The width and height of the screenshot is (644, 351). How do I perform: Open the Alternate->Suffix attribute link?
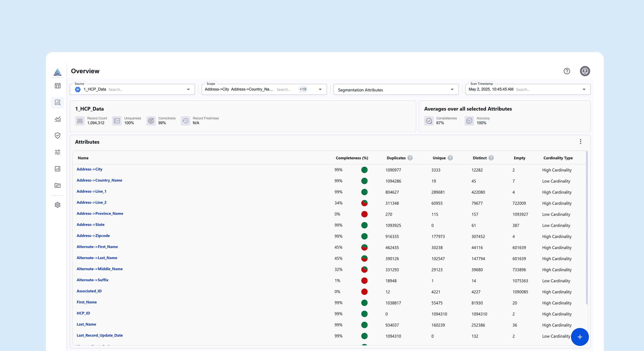point(92,280)
